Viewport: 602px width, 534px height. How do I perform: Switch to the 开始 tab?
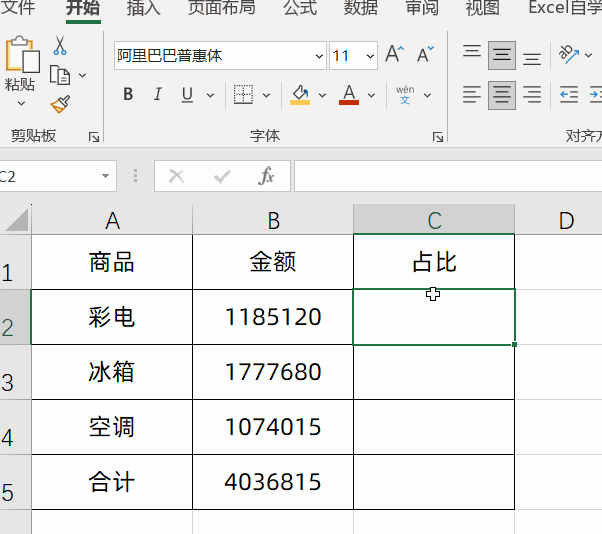(x=83, y=8)
